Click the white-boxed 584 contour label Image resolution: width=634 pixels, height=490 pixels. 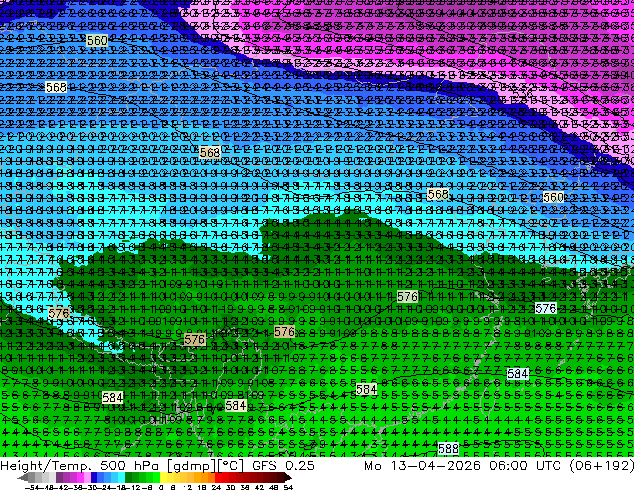518,374
